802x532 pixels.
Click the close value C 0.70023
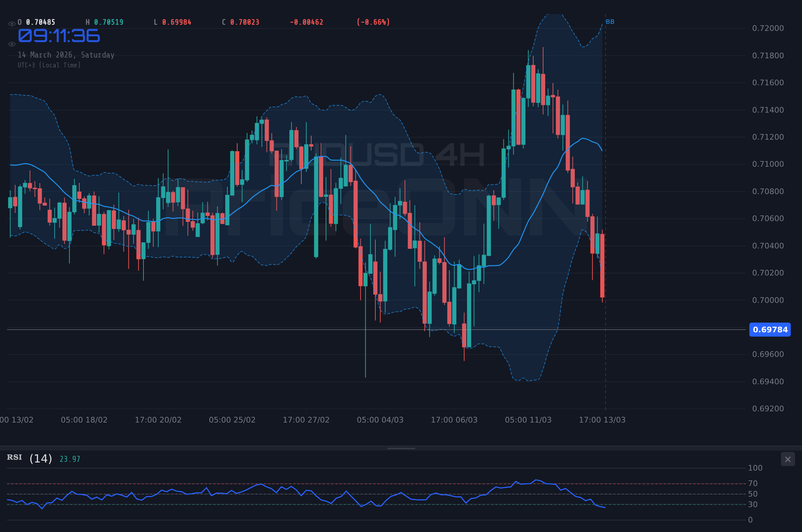click(x=241, y=22)
